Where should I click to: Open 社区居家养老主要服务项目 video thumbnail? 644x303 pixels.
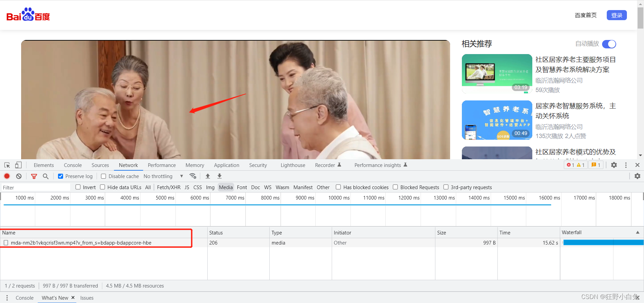point(497,74)
